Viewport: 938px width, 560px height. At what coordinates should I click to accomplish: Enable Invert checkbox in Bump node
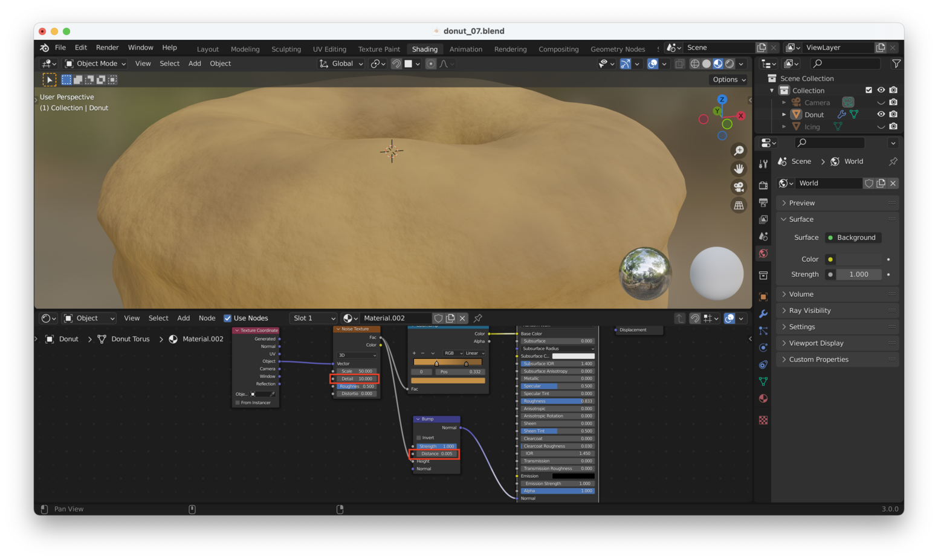(x=418, y=438)
